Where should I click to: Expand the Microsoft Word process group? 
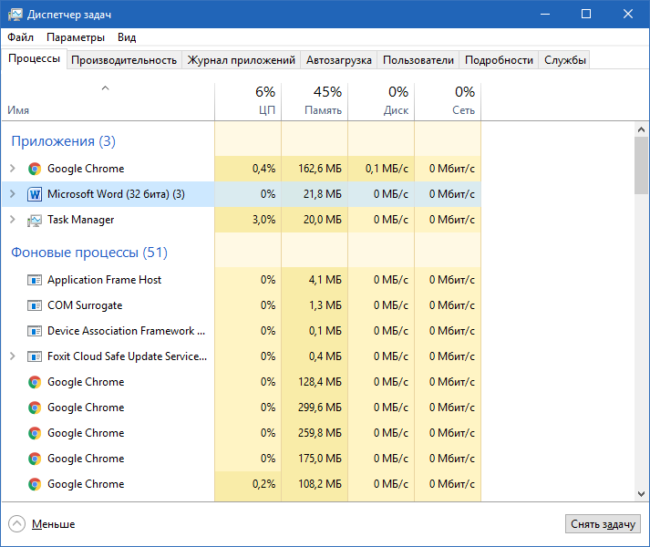pos(12,194)
